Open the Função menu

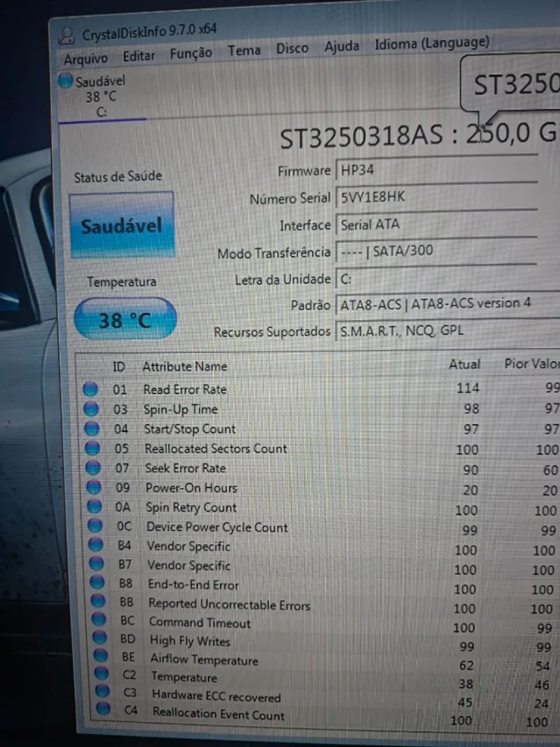point(191,54)
